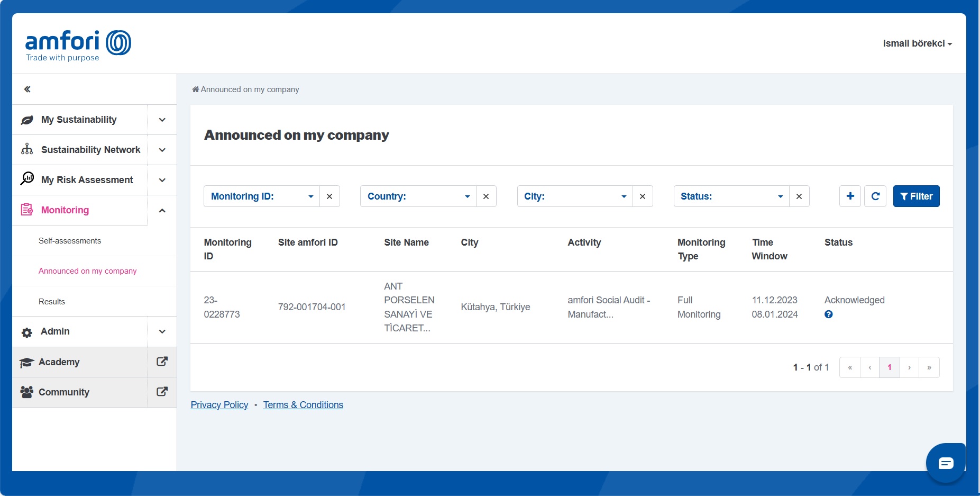The width and height of the screenshot is (980, 496).
Task: Open the City dropdown
Action: (x=575, y=196)
